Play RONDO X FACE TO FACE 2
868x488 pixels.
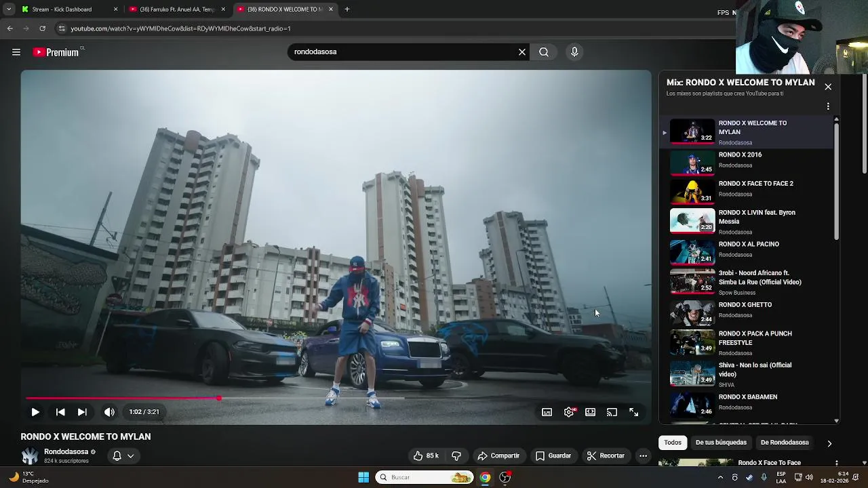tap(746, 191)
